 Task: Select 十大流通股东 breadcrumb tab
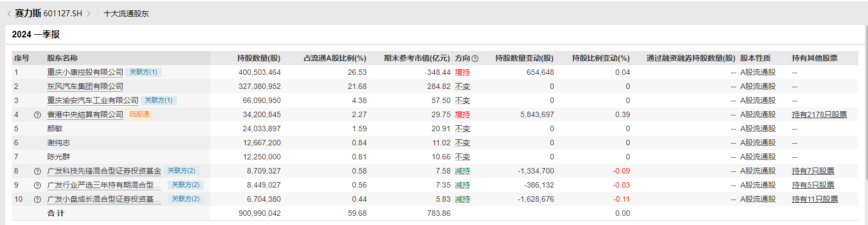coord(126,14)
